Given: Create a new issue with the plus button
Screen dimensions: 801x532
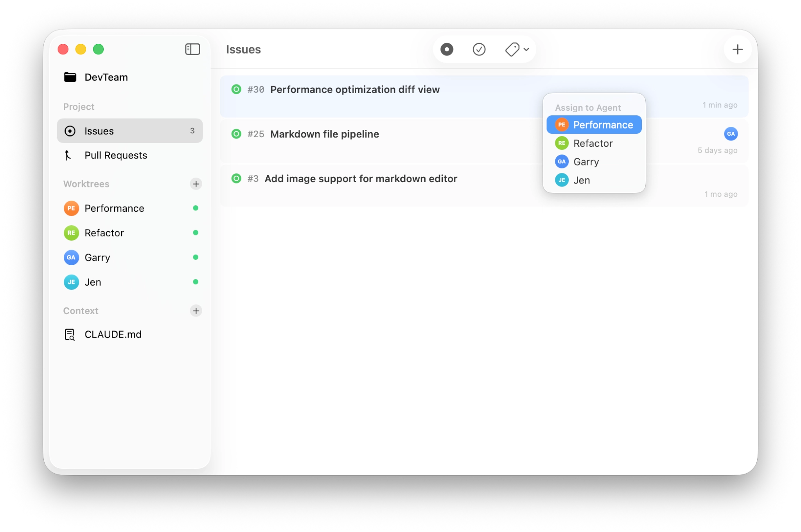Looking at the screenshot, I should 738,49.
